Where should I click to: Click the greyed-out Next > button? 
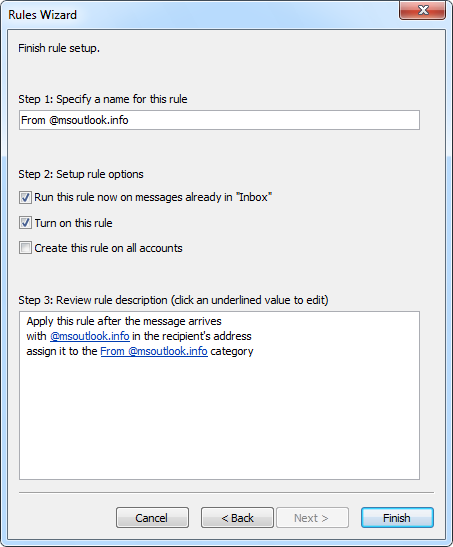point(312,518)
